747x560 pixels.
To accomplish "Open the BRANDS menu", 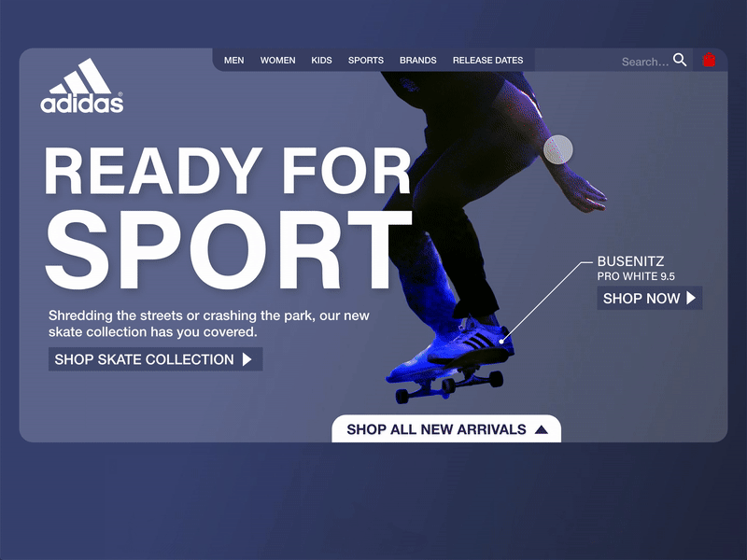I will pos(417,61).
